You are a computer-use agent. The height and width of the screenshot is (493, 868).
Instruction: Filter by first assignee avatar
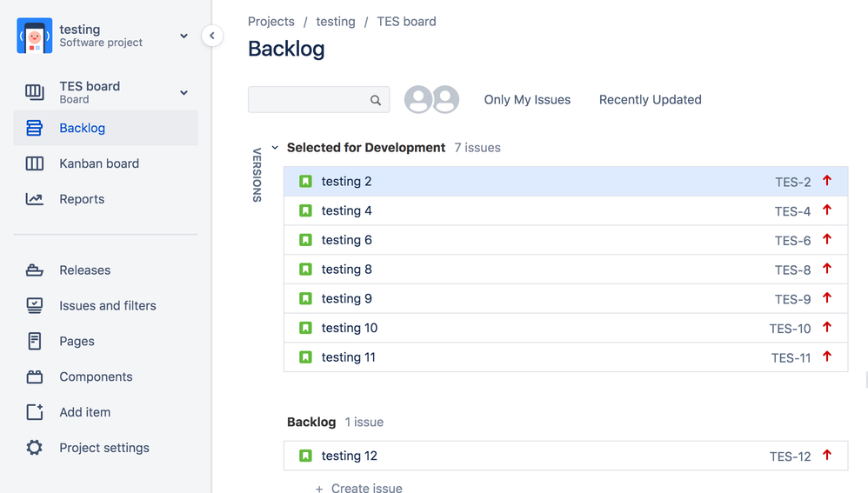click(418, 100)
